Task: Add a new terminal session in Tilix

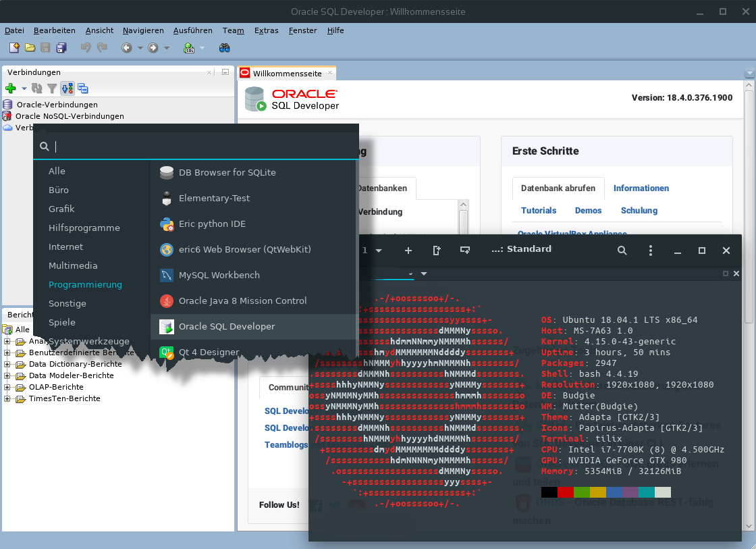Action: (408, 251)
